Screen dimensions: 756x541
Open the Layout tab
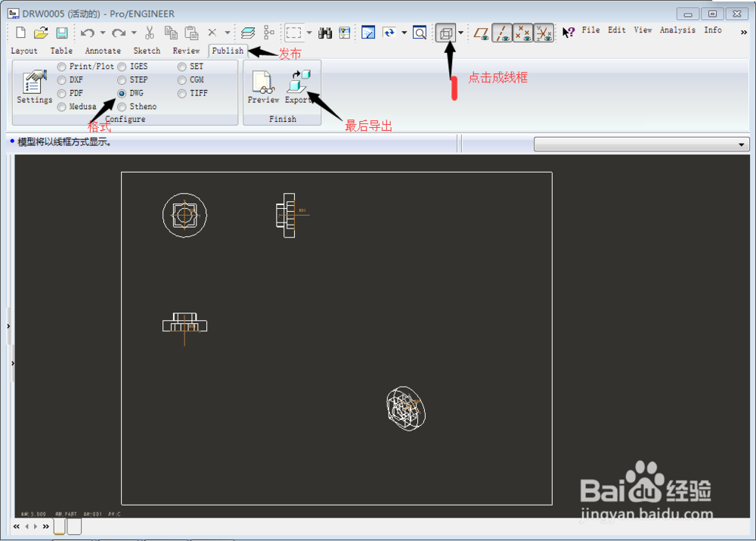tap(24, 51)
